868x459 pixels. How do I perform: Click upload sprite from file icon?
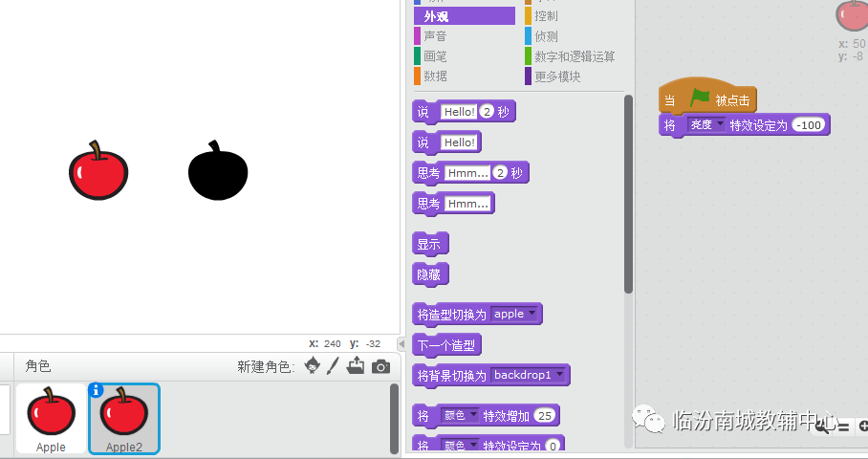(x=356, y=365)
